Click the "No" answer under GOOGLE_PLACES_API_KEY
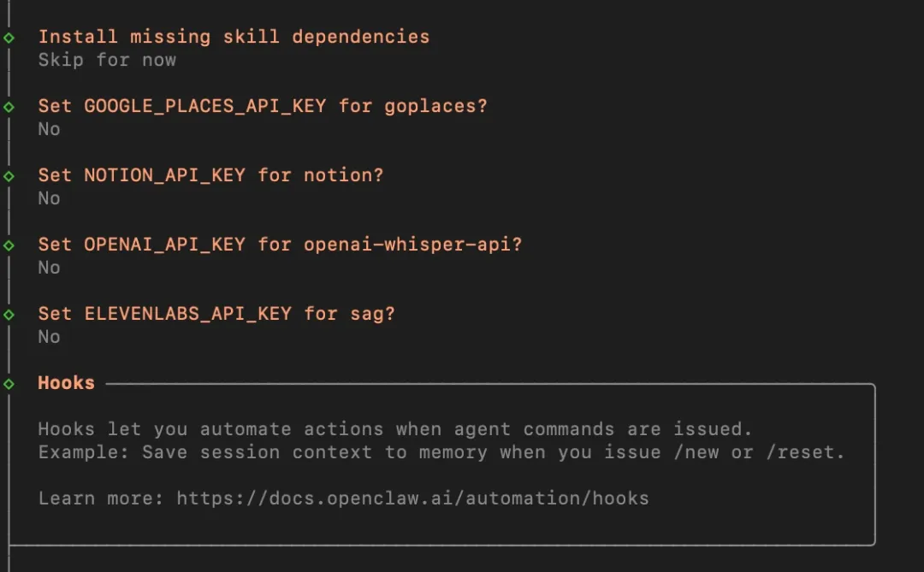 click(x=49, y=129)
